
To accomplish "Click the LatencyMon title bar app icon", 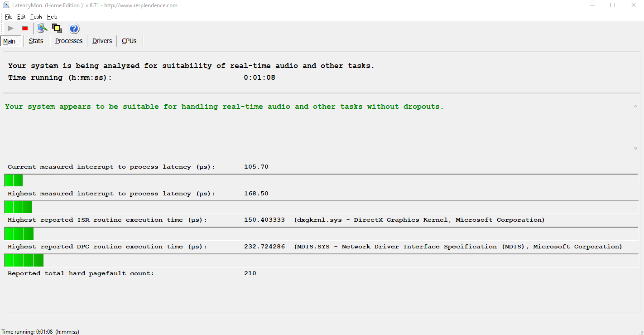I will tap(6, 5).
